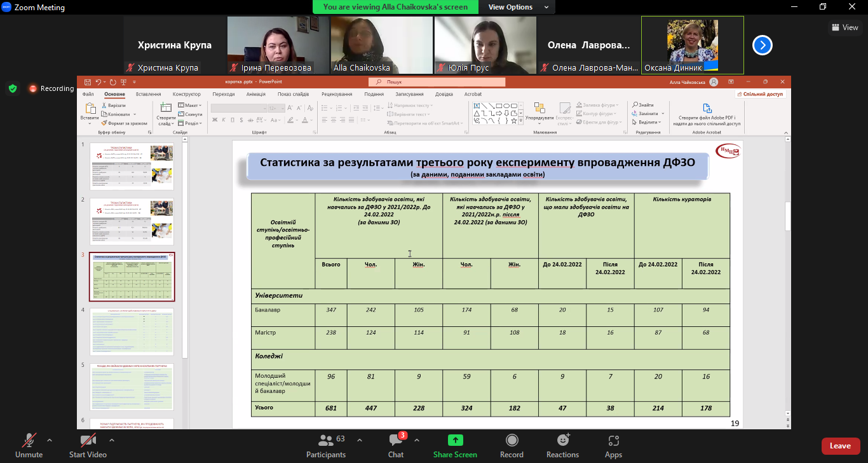Expand video settings arrow beside Start Video
868x463 pixels.
(112, 440)
